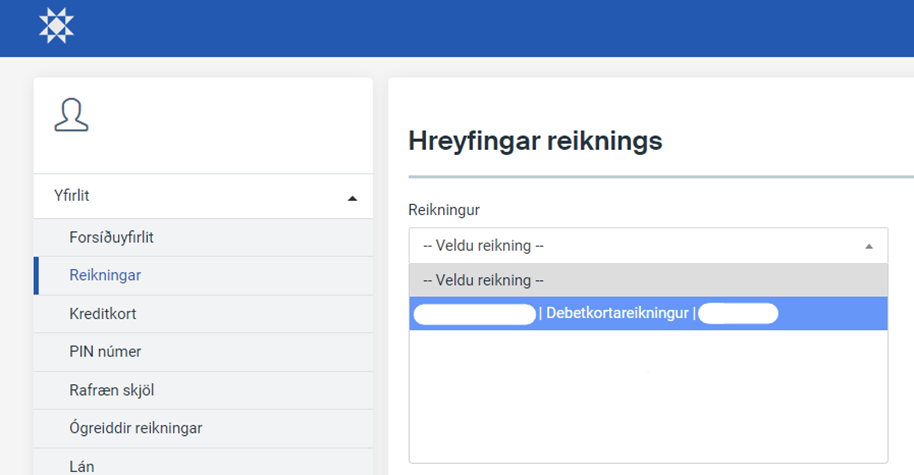Open Ógreiddir reikningar
This screenshot has width=914, height=475.
coord(135,428)
